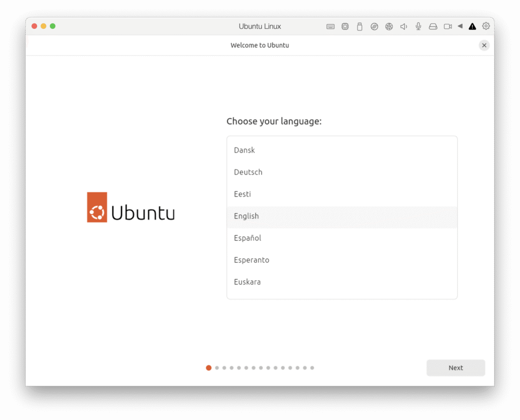Viewport: 520px width, 420px height.
Task: Select English language
Action: coord(342,216)
